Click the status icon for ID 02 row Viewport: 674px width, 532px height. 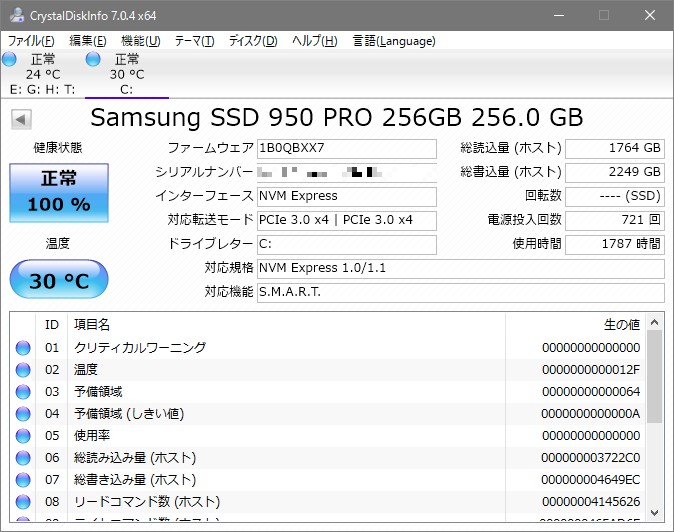[23, 370]
